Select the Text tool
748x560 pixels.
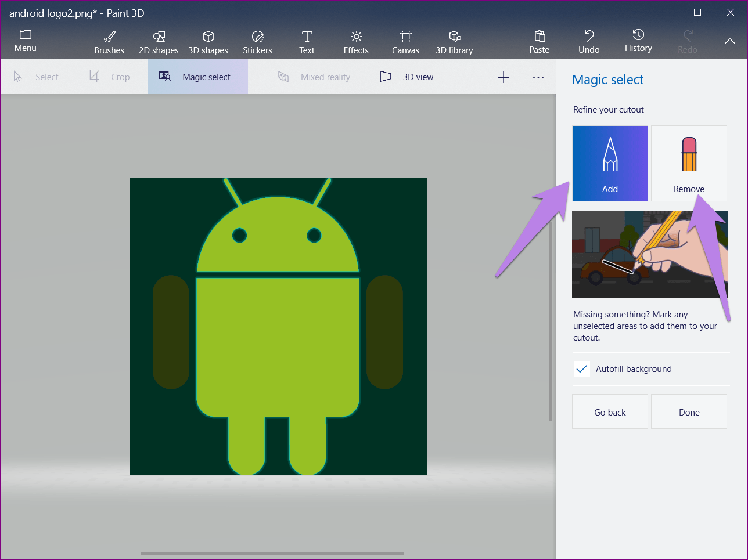coord(307,42)
